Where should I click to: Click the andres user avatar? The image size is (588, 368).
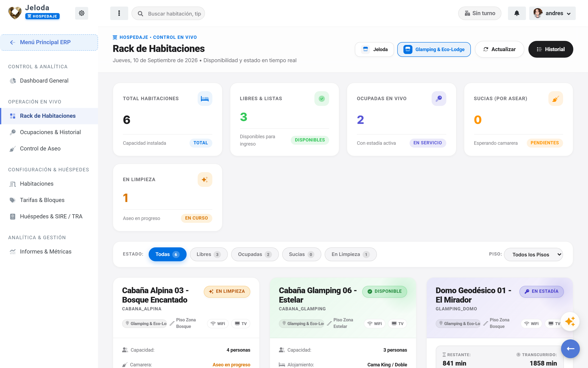(x=538, y=13)
